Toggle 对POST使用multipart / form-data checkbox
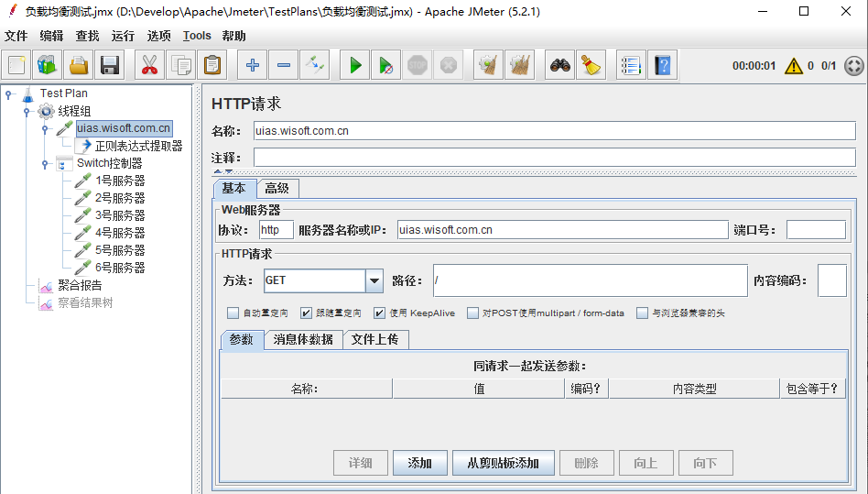 pos(472,313)
